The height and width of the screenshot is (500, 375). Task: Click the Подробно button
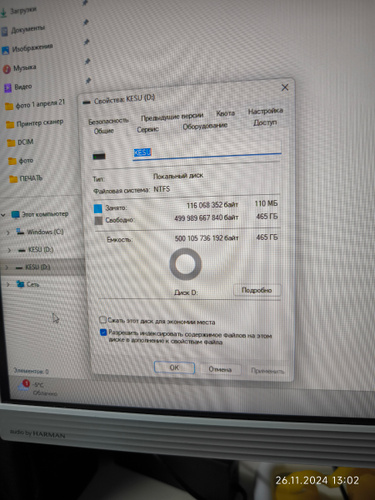tap(257, 290)
